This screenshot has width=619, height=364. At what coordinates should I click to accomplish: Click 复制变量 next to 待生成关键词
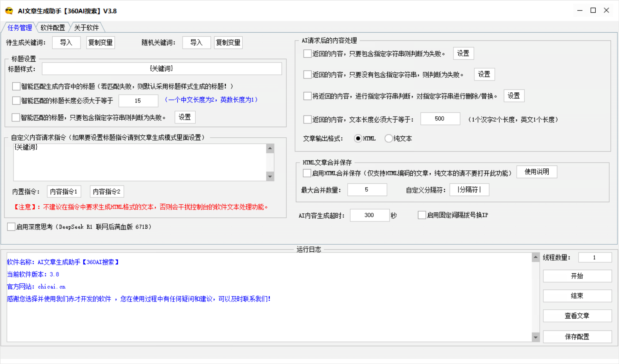(101, 42)
